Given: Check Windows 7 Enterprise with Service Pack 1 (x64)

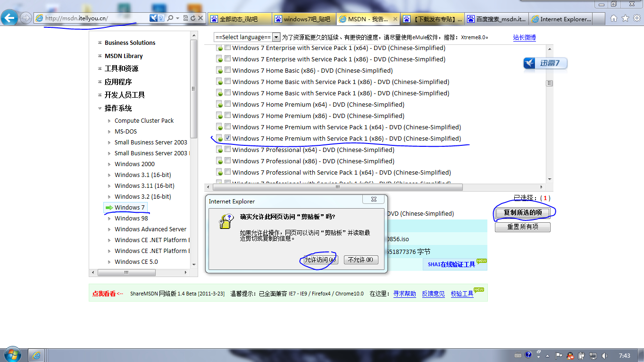Looking at the screenshot, I should pos(228,48).
